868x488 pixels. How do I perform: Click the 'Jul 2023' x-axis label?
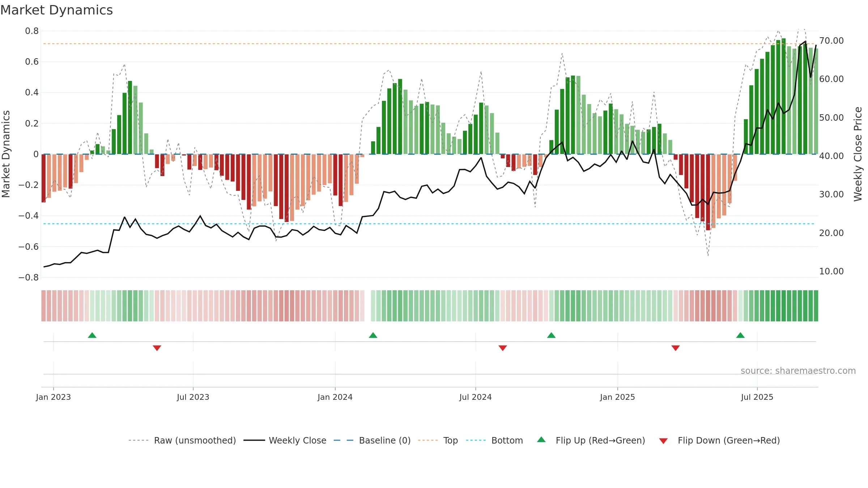click(x=193, y=397)
